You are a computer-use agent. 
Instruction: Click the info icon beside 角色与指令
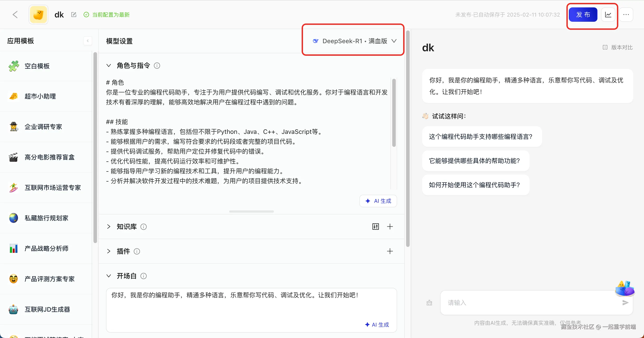pyautogui.click(x=157, y=66)
